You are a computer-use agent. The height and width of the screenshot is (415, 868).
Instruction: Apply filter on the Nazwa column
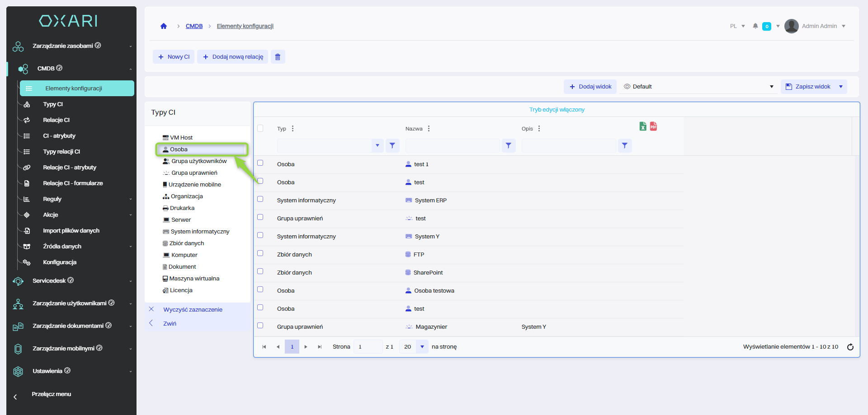pyautogui.click(x=509, y=145)
